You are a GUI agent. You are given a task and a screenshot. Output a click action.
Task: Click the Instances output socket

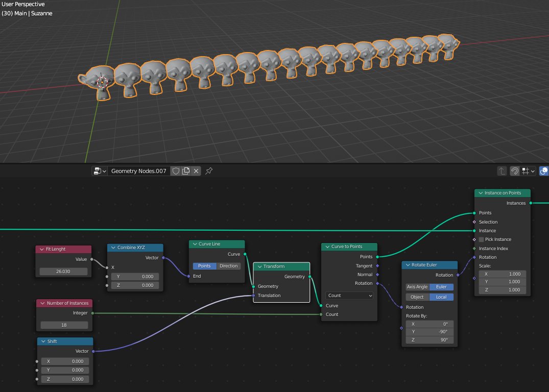point(531,203)
